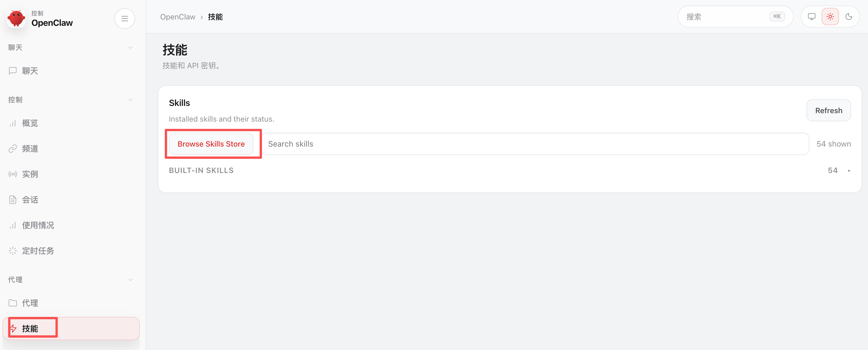Viewport: 868px width, 350px height.
Task: Click the OpenClaw red mascot logo
Action: pos(16,19)
